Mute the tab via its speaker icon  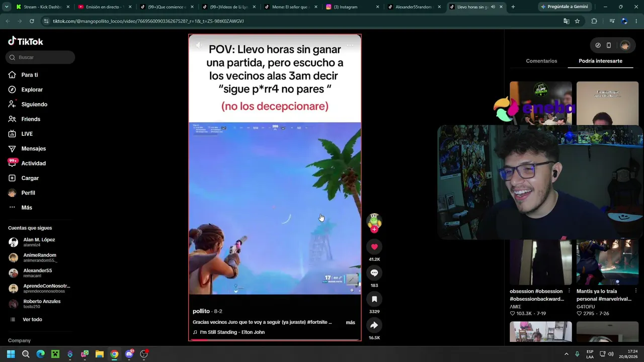(x=493, y=7)
